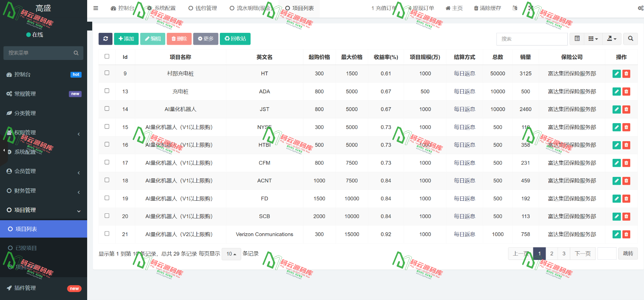Collapse 项目管理 sidebar menu
The image size is (644, 300).
(x=43, y=210)
